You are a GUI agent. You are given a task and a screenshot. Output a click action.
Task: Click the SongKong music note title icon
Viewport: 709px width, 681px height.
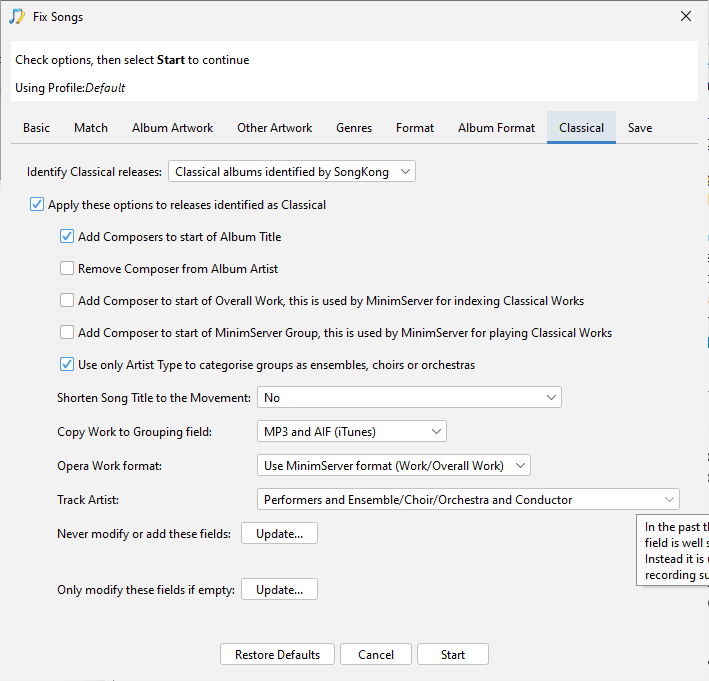(x=17, y=16)
